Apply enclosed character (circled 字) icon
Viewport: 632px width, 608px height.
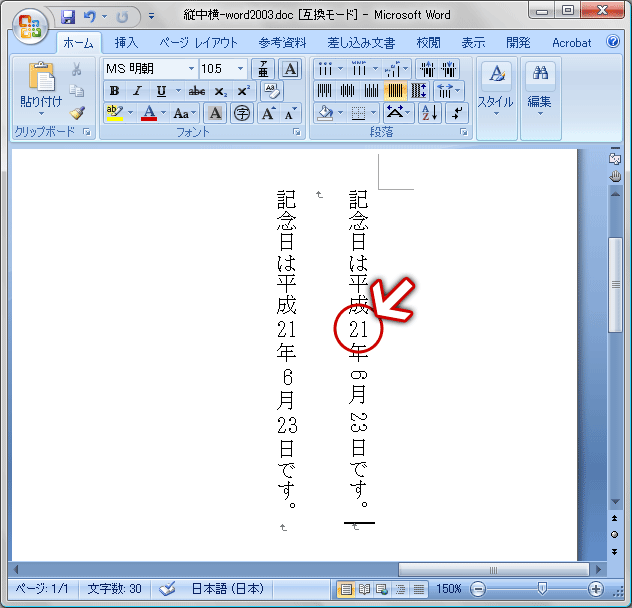(242, 113)
